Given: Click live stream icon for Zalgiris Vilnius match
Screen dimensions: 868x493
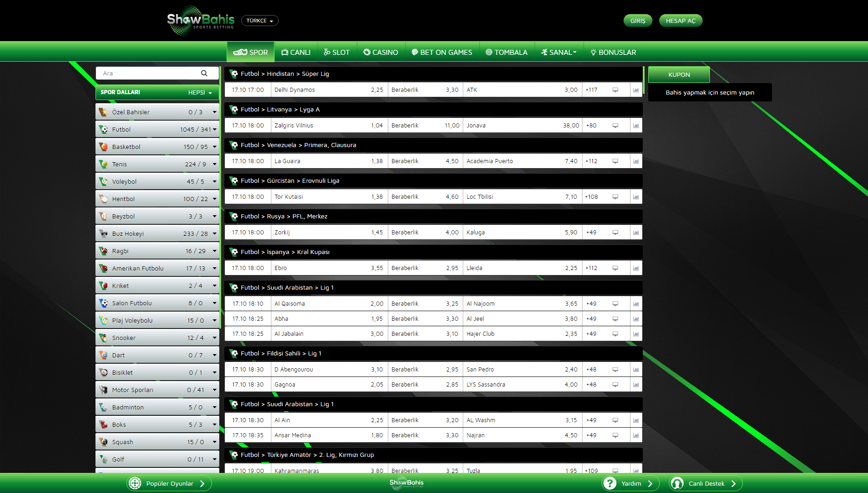Looking at the screenshot, I should (x=615, y=126).
